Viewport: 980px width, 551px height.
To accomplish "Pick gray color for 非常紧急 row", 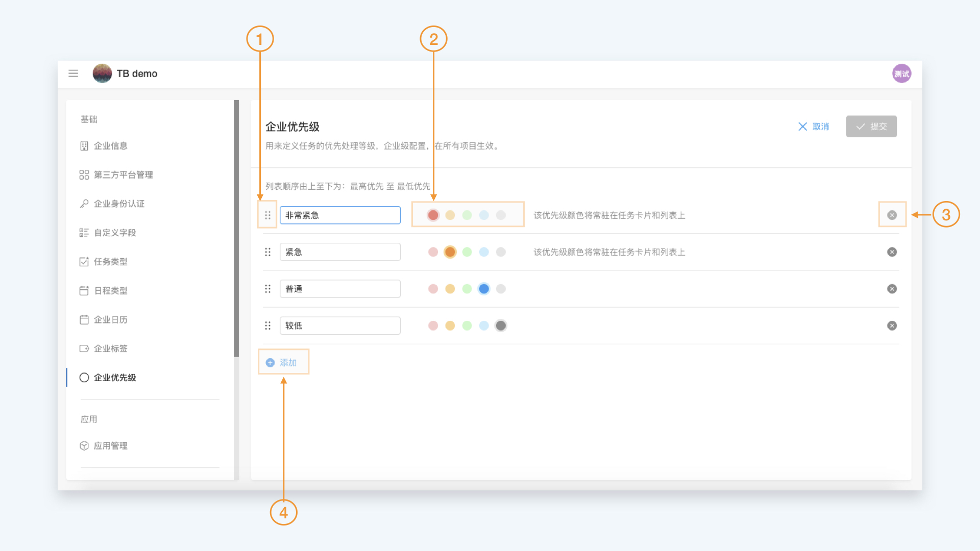I will (501, 215).
